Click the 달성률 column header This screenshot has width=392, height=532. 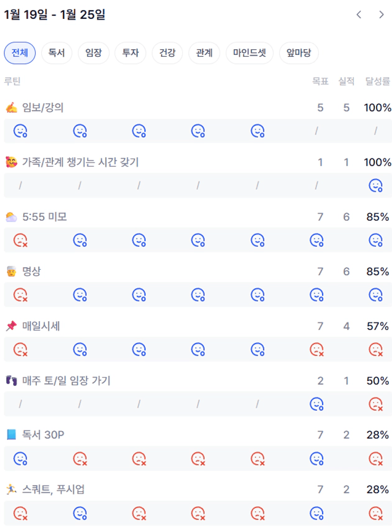(378, 81)
